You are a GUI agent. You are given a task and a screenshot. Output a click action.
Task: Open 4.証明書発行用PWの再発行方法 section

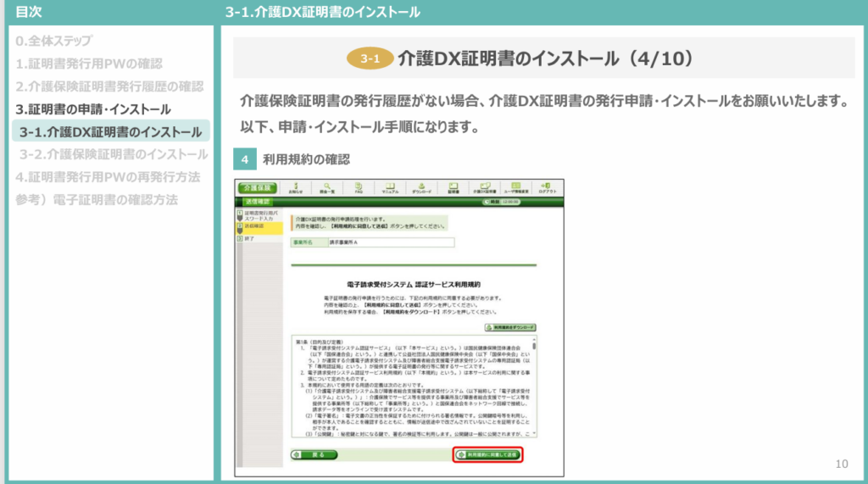[108, 176]
